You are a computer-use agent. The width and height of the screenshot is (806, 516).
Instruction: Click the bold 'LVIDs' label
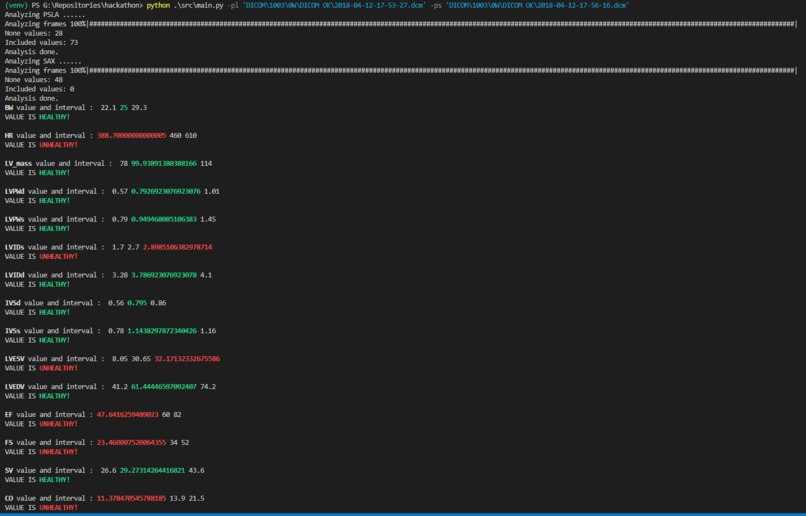click(x=14, y=247)
